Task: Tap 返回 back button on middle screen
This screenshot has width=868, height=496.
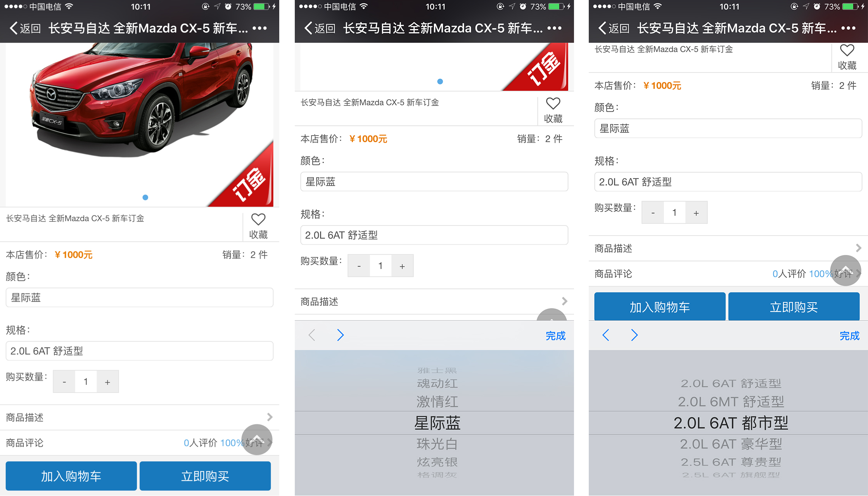Action: click(320, 28)
